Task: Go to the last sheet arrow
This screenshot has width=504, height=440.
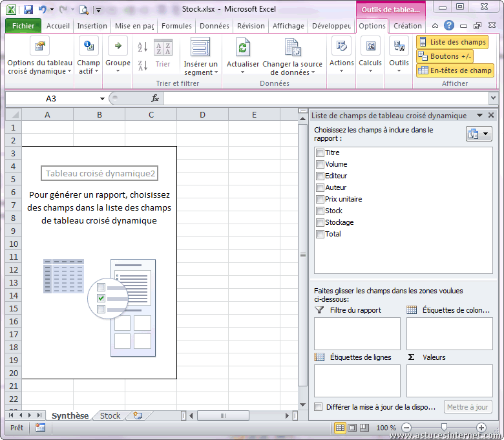Action: point(39,415)
